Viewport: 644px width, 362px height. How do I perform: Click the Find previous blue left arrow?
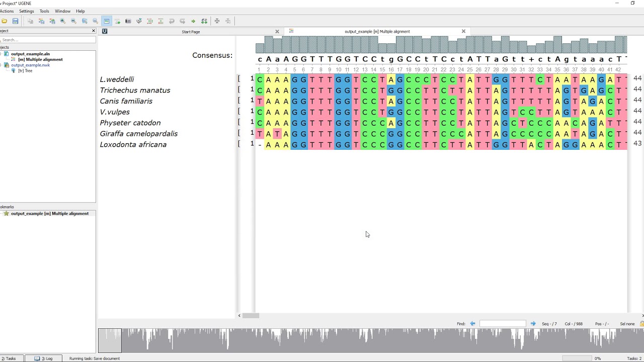pyautogui.click(x=472, y=324)
